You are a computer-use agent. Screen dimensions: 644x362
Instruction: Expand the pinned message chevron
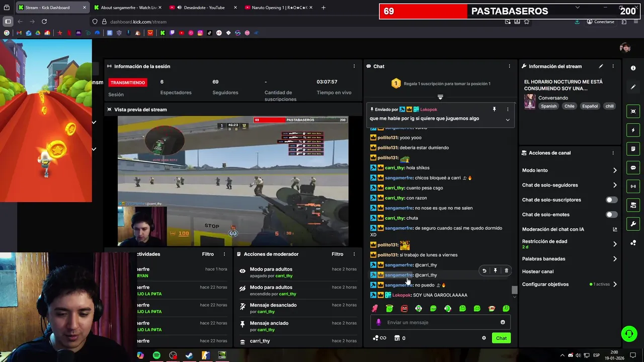[507, 120]
